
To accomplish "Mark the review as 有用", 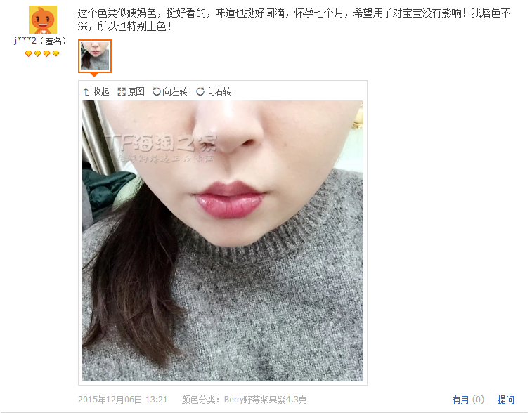I will pos(460,400).
